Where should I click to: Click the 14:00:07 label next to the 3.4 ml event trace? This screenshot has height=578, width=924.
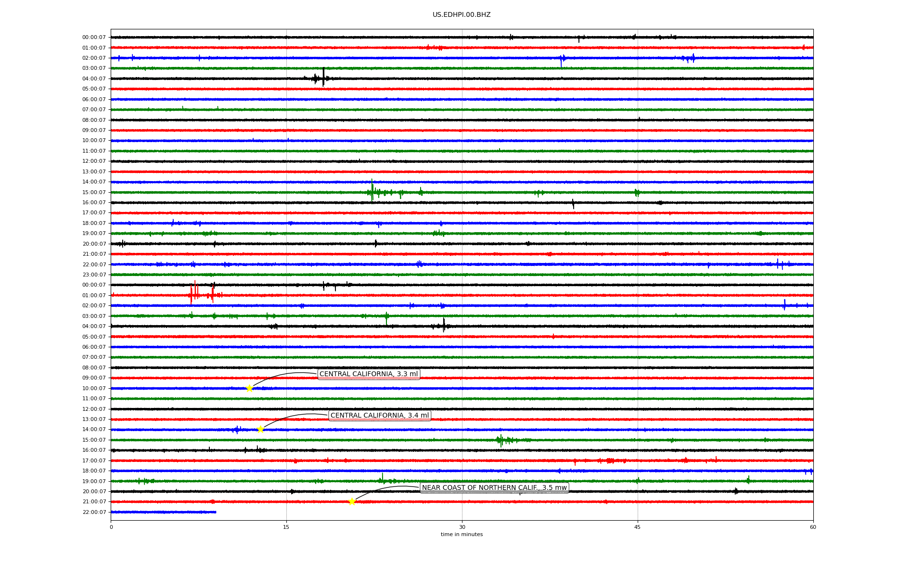tap(94, 430)
